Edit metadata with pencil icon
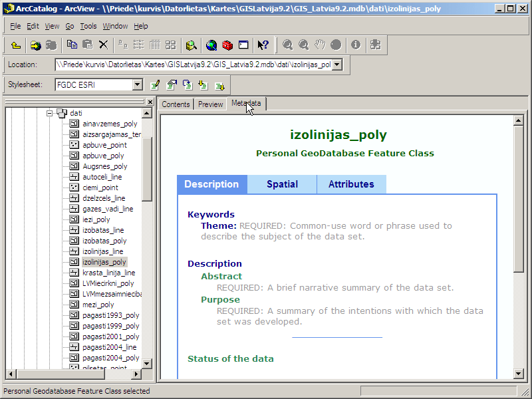Screen dimensions: 532x399 [x=156, y=85]
